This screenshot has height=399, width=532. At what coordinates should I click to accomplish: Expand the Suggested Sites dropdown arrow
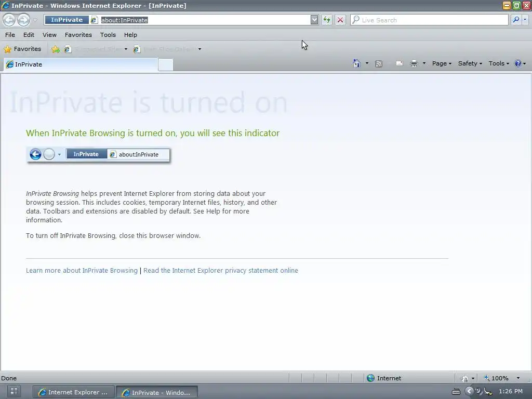126,49
